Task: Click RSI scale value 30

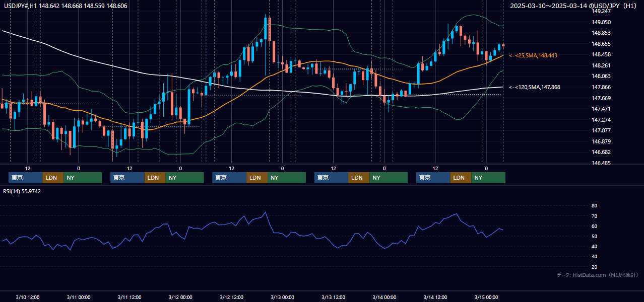Action: 594,257
